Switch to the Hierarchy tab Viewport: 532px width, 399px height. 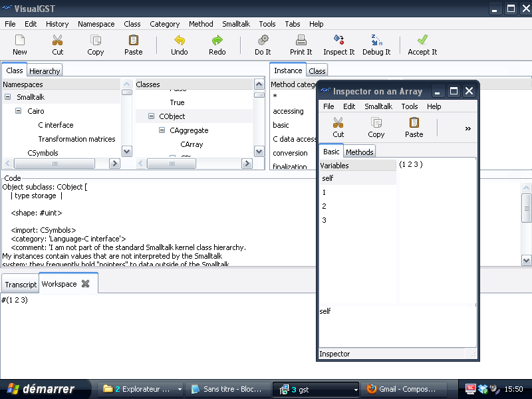click(45, 71)
